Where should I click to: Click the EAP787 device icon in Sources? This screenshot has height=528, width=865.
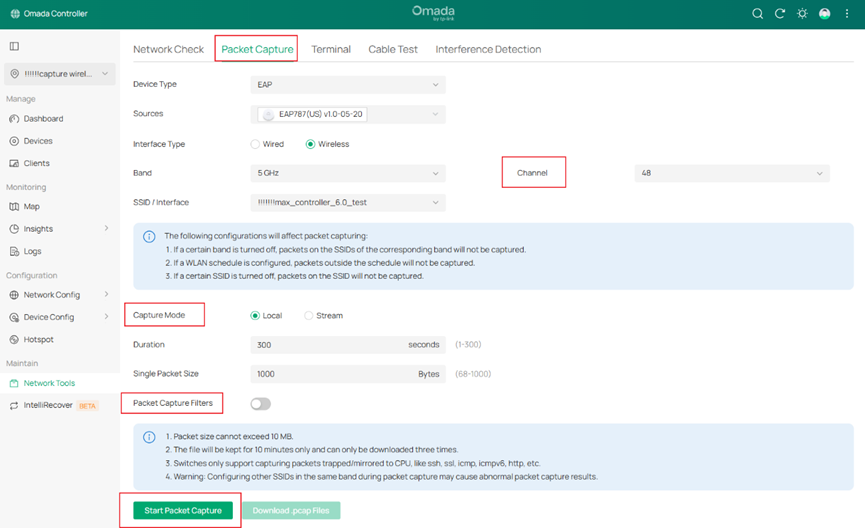coord(268,114)
